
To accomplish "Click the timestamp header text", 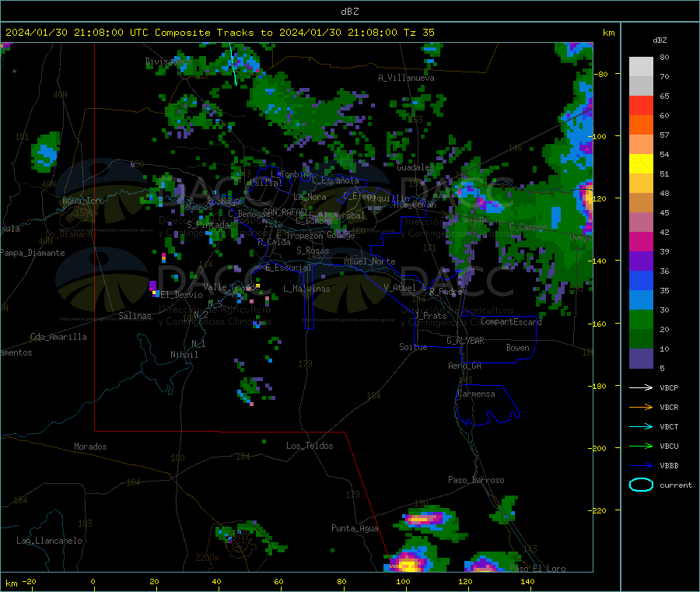I will (219, 33).
